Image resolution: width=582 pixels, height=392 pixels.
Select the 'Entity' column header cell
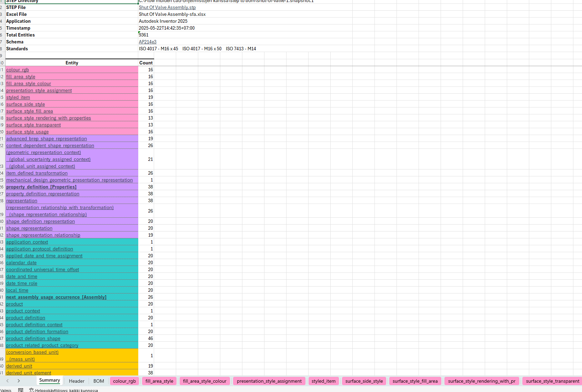click(x=72, y=63)
